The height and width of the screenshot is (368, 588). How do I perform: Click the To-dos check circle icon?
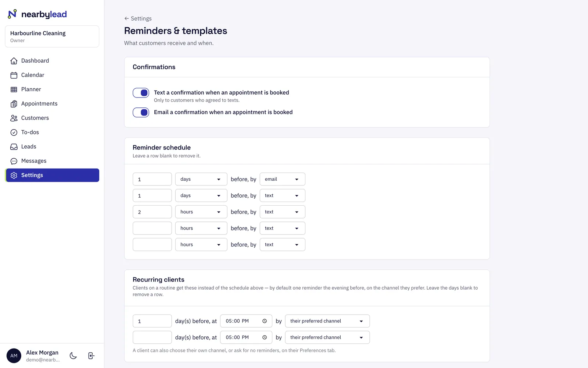14,132
